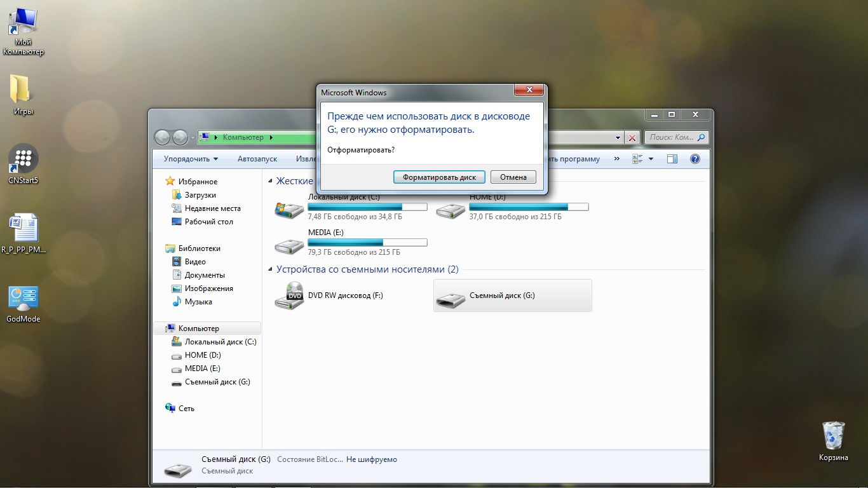Select the GodMode desktop icon

(24, 304)
